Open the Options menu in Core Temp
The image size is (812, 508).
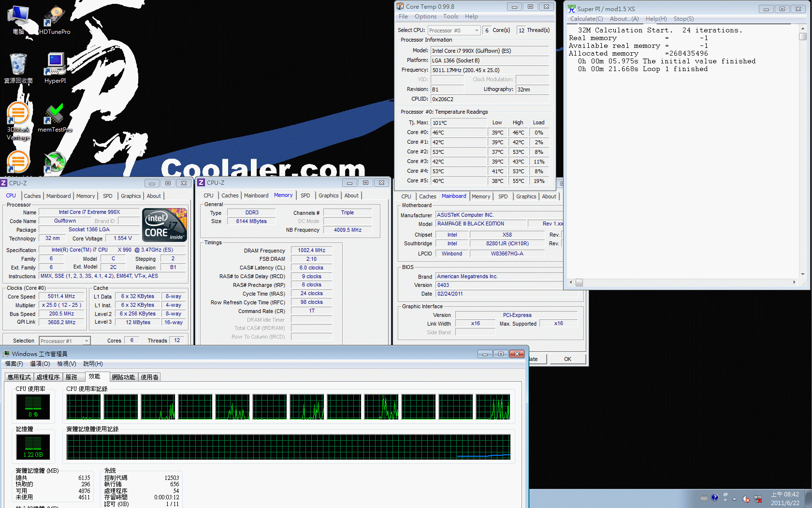coord(425,16)
